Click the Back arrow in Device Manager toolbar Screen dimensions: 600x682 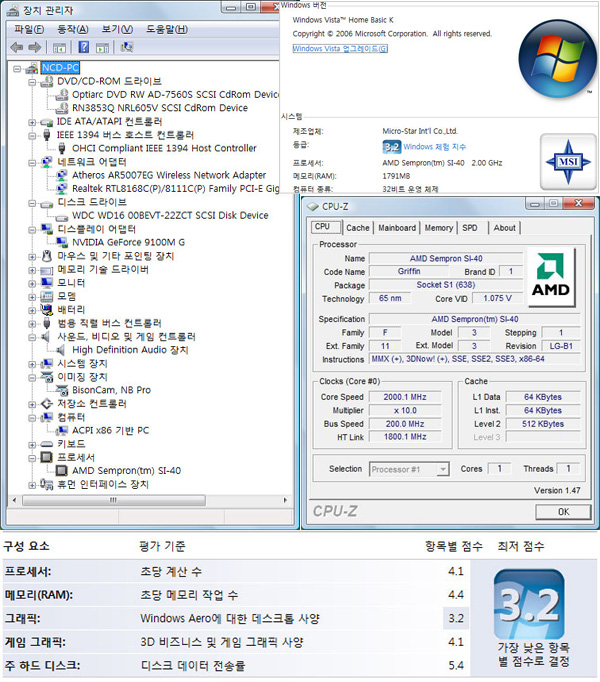tap(17, 47)
